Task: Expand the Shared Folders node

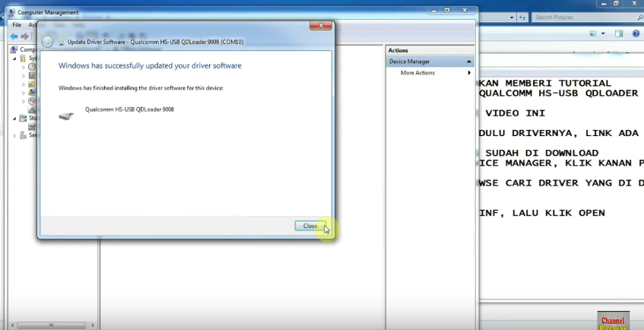Action: (x=24, y=84)
